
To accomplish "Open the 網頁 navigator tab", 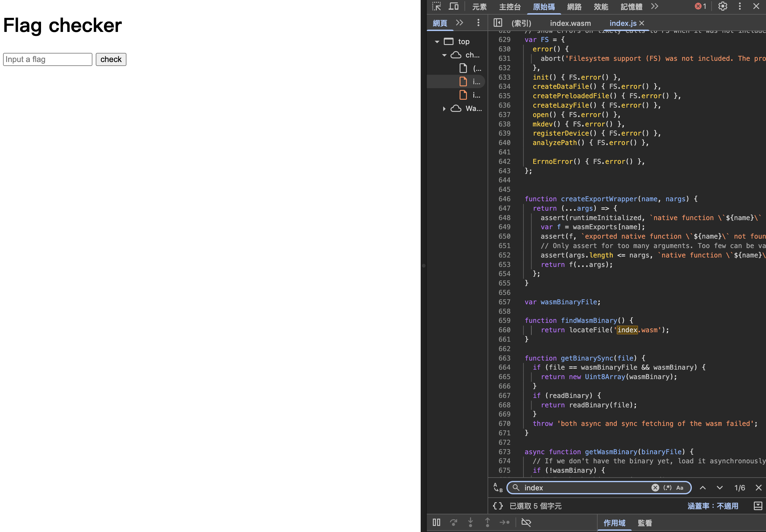I will tap(440, 23).
